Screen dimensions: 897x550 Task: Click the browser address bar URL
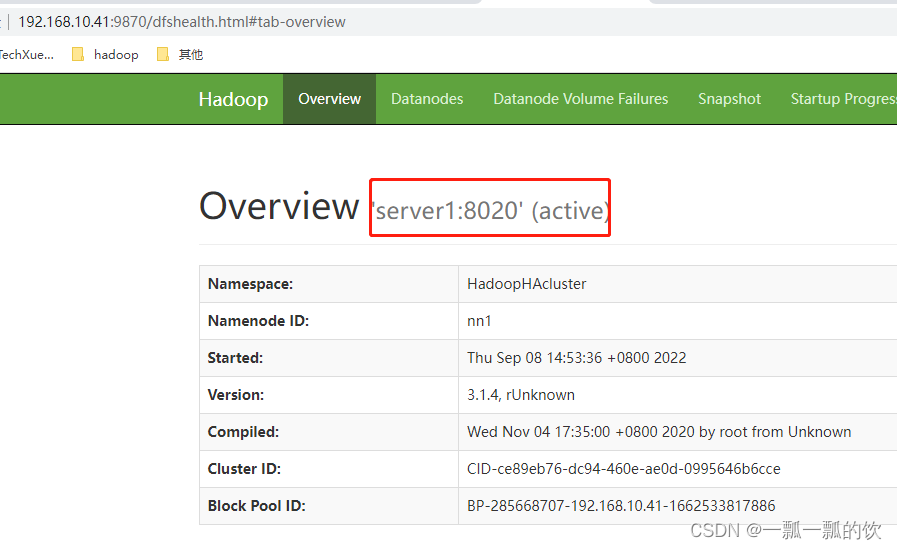[181, 22]
